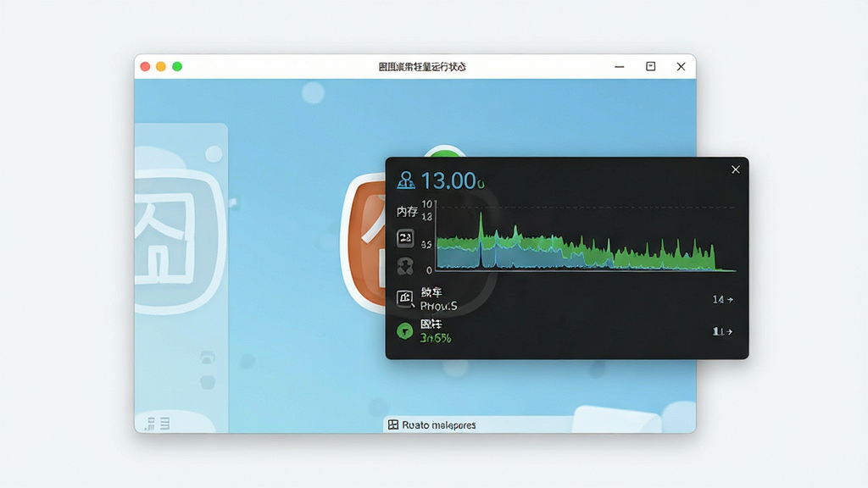Open details via the "11" arrow
The image size is (868, 488).
pos(722,331)
